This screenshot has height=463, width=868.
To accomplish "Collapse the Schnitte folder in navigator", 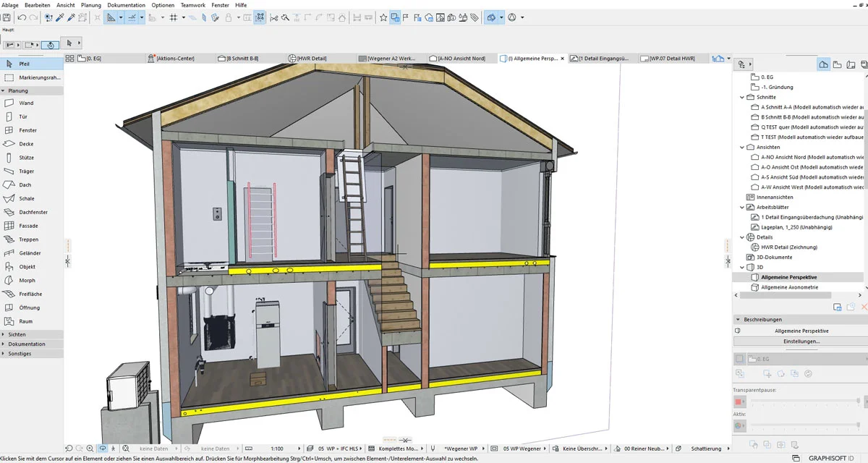I will pyautogui.click(x=742, y=97).
